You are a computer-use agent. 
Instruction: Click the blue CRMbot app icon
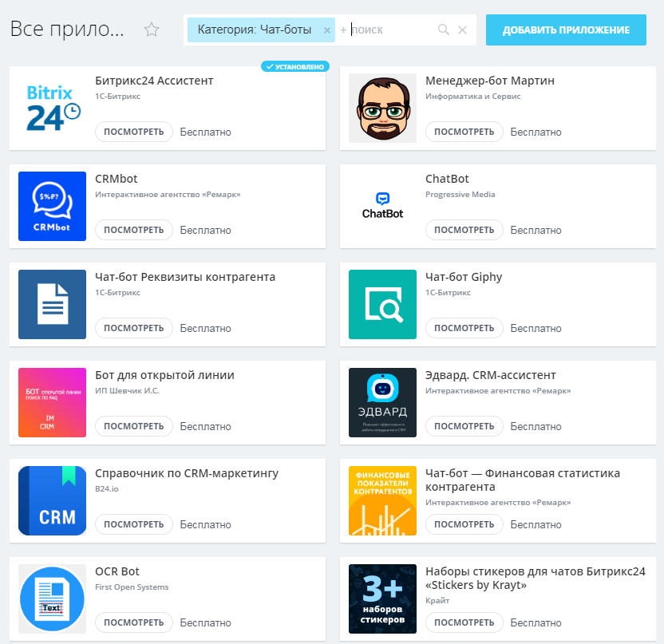pyautogui.click(x=53, y=206)
